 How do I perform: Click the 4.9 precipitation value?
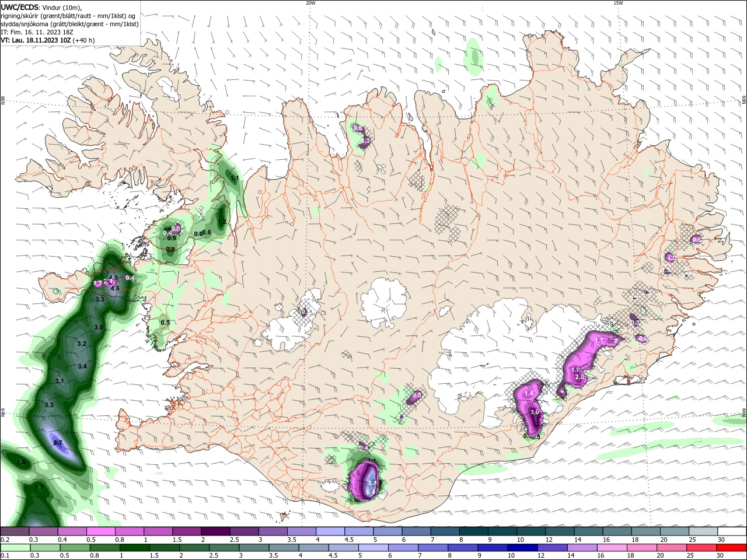113,278
